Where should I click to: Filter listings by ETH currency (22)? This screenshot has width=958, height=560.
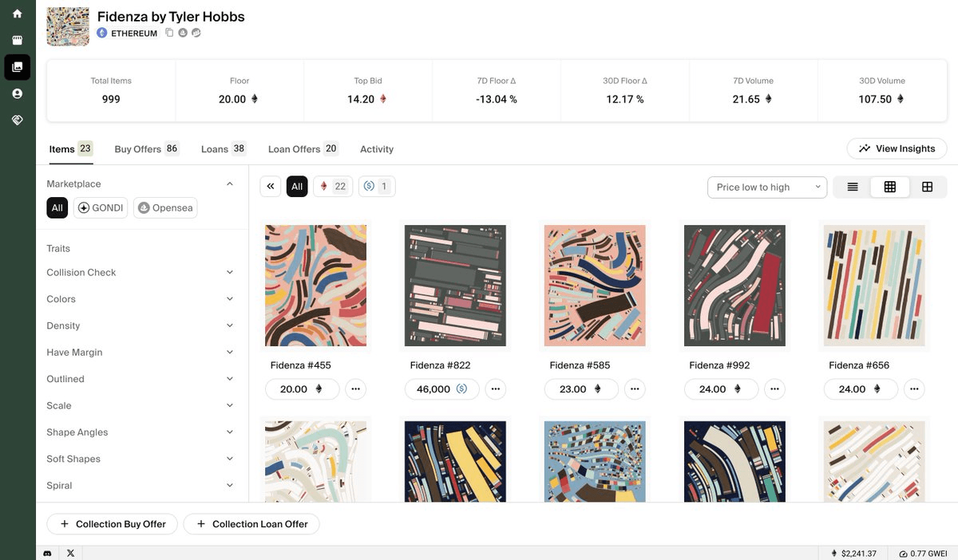pyautogui.click(x=333, y=187)
